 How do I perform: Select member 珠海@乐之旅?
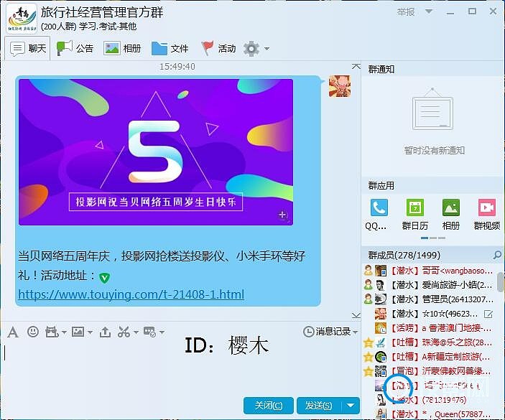432,342
